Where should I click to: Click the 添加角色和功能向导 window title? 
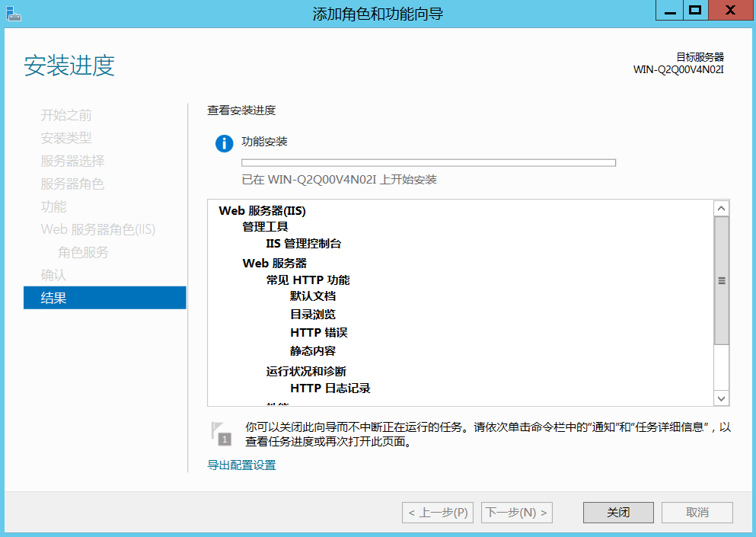[x=378, y=14]
